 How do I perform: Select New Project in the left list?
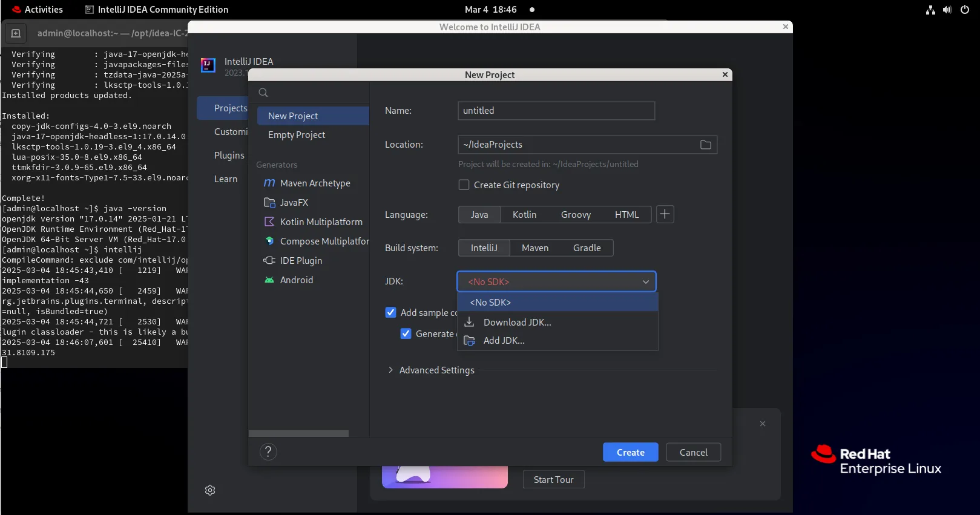coord(313,116)
